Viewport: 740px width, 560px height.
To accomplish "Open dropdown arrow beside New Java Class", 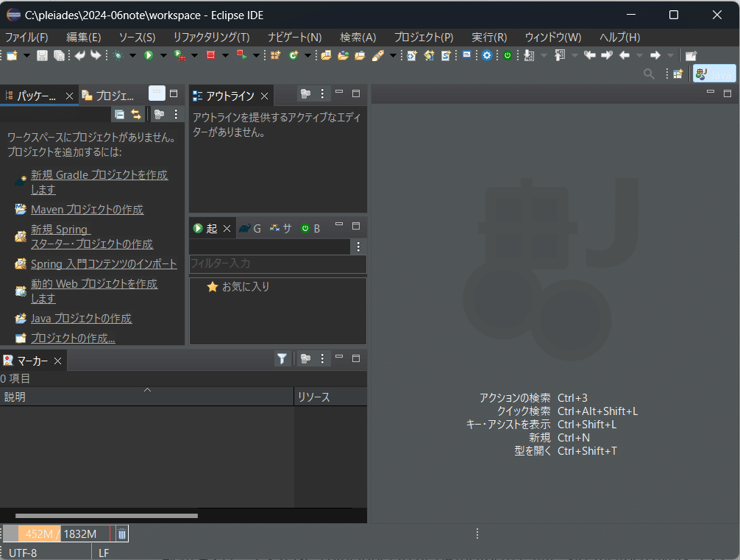I will point(307,56).
